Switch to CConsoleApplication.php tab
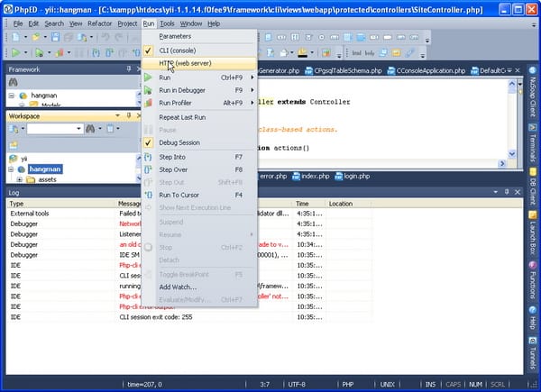Viewport: 541px width, 392px height. tap(426, 70)
